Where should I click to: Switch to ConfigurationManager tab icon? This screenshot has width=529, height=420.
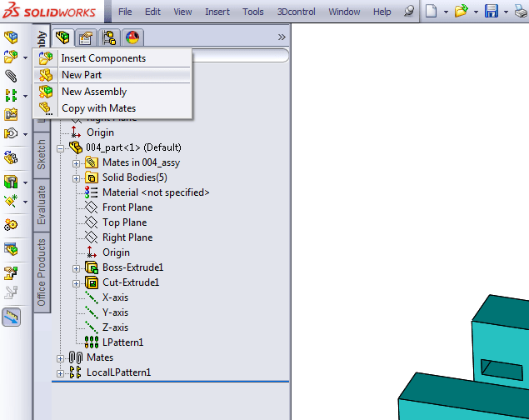pos(109,37)
